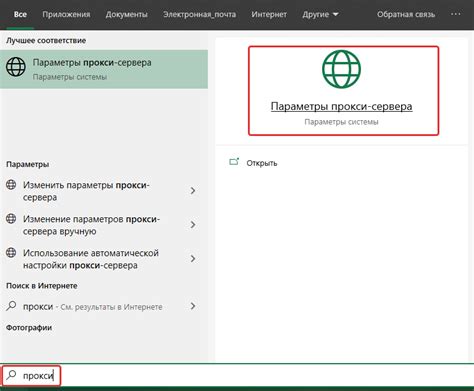Expand arrow for Использование автоматической настройки

[193, 259]
